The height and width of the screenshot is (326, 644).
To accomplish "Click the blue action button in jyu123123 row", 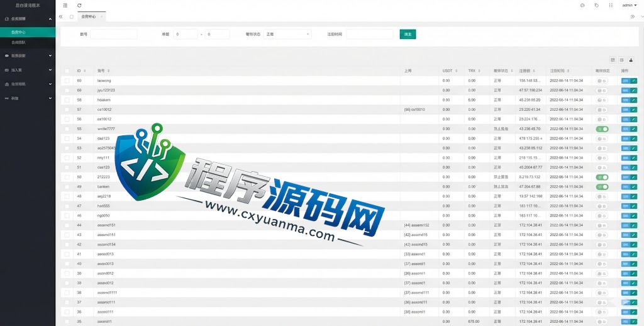I will 626,91.
